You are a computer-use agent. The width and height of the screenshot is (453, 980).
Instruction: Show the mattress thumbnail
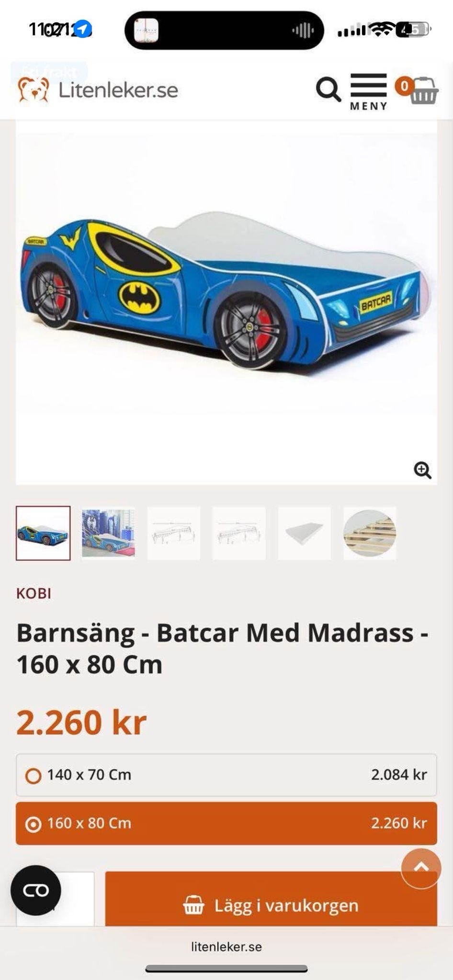tap(304, 533)
